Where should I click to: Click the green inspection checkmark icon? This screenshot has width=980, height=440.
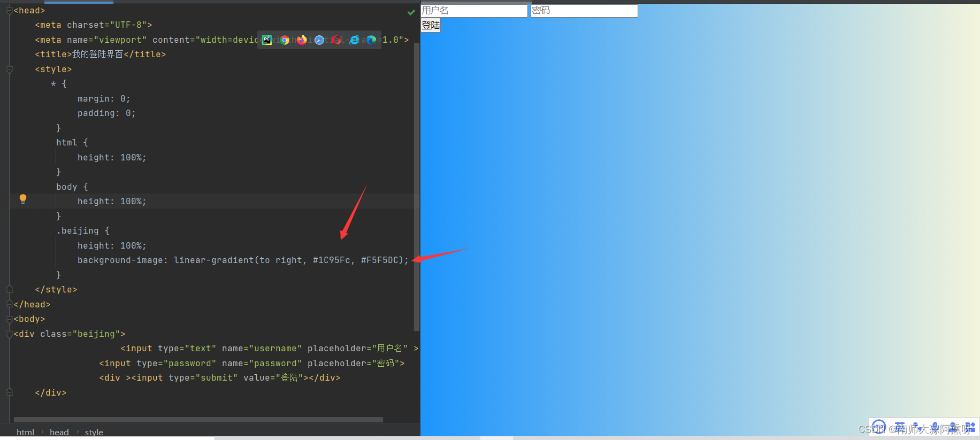point(411,12)
